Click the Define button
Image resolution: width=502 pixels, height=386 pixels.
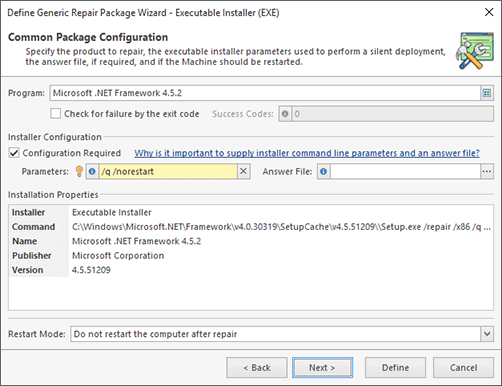pyautogui.click(x=395, y=368)
